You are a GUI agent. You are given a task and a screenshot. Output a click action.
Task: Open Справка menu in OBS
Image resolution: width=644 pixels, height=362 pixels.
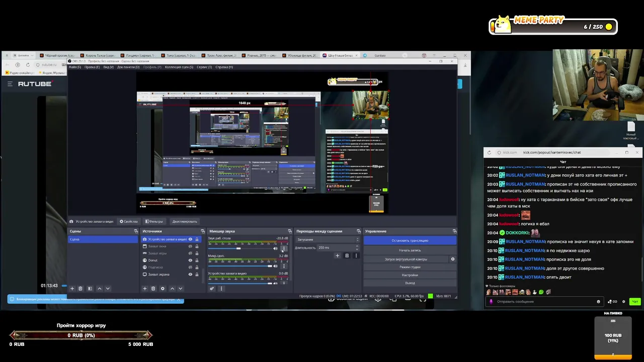point(224,67)
